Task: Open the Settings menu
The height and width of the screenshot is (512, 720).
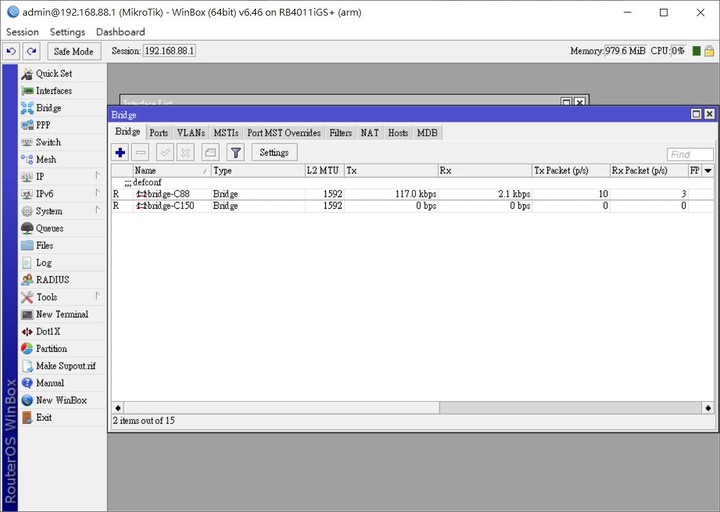Action: (x=68, y=32)
